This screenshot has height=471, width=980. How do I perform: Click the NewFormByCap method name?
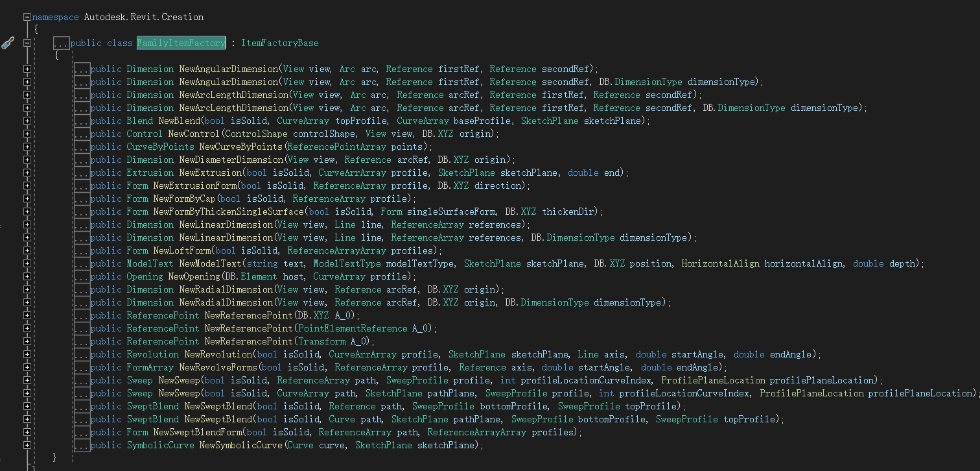click(x=185, y=199)
